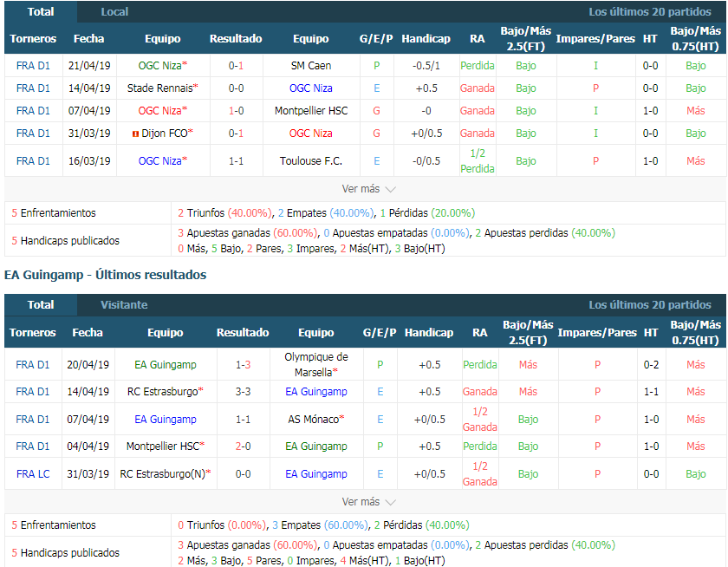
Task: Click date 16/03/19 in the Niza table
Action: tap(89, 160)
